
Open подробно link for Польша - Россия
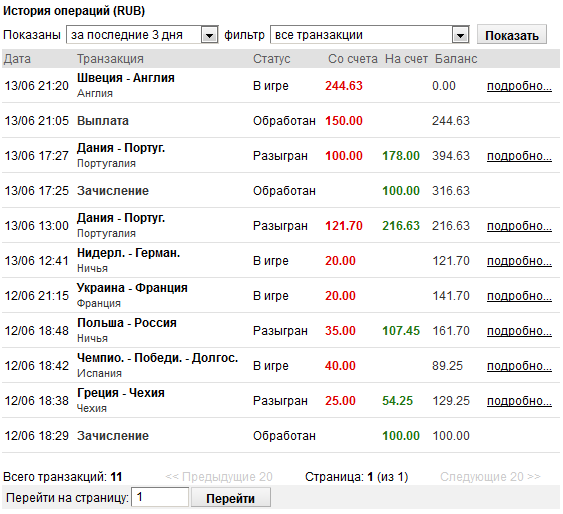519,331
